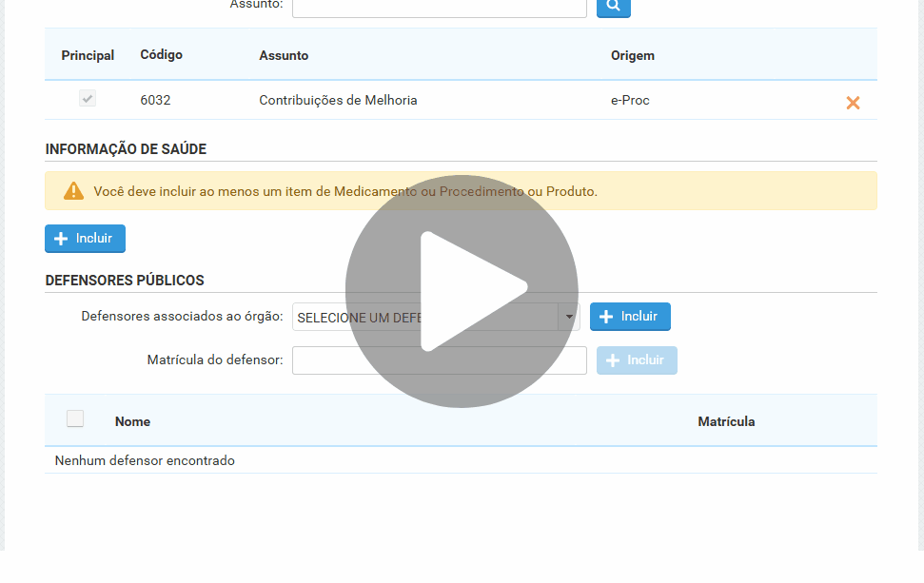Click the Origem column header
Screen dimensions: 924x583
[x=632, y=55]
